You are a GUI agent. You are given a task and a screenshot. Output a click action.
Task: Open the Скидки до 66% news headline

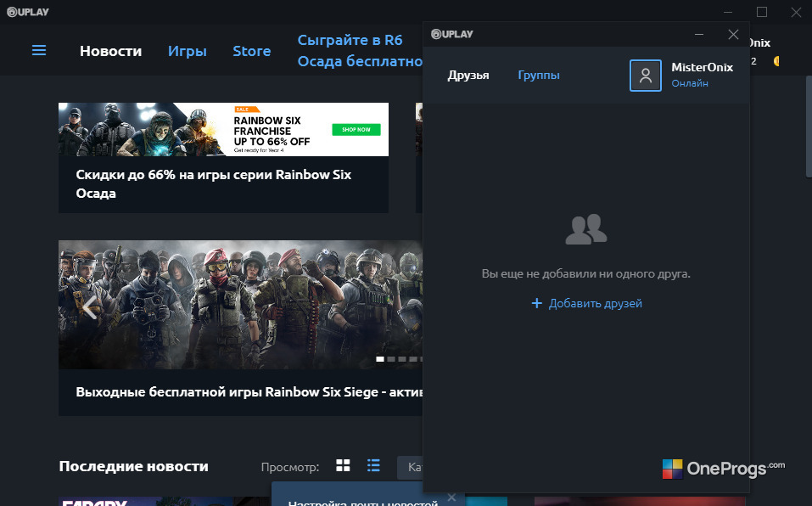click(x=213, y=184)
